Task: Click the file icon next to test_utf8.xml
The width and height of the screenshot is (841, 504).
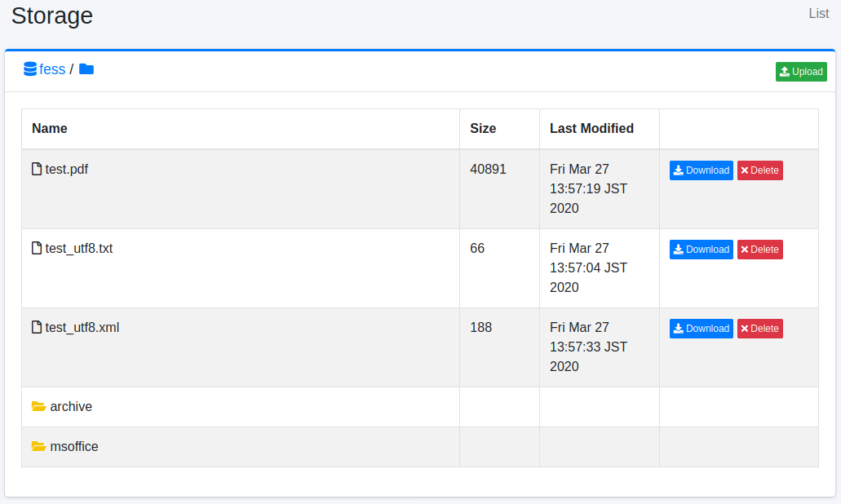Action: pos(36,328)
